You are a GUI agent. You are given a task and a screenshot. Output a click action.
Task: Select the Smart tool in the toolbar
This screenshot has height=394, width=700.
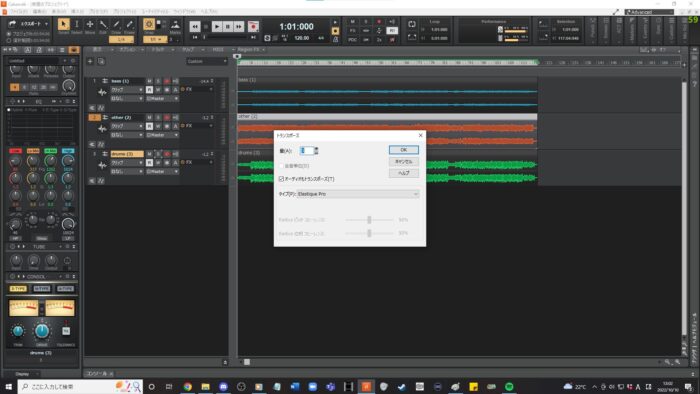pyautogui.click(x=63, y=24)
